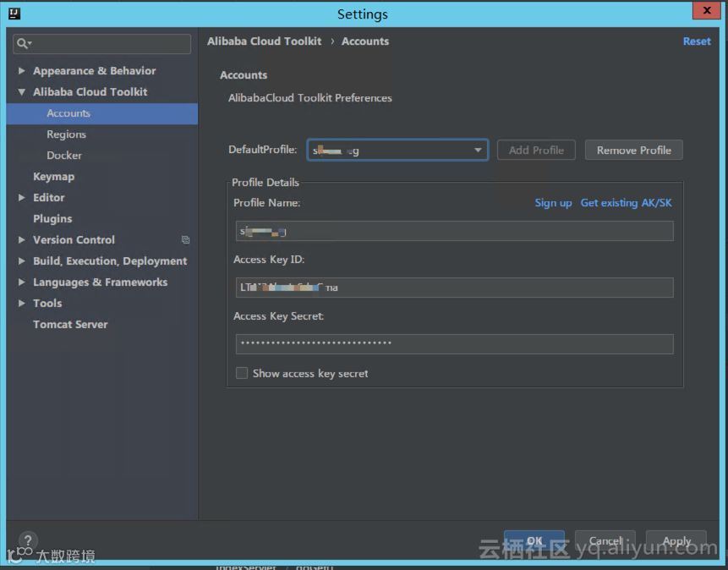Expand the Tools section
The width and height of the screenshot is (728, 570).
pyautogui.click(x=21, y=303)
